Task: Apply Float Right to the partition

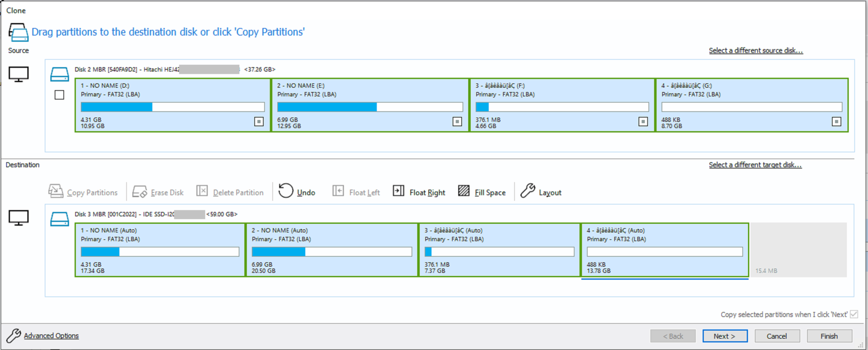Action: [398, 191]
